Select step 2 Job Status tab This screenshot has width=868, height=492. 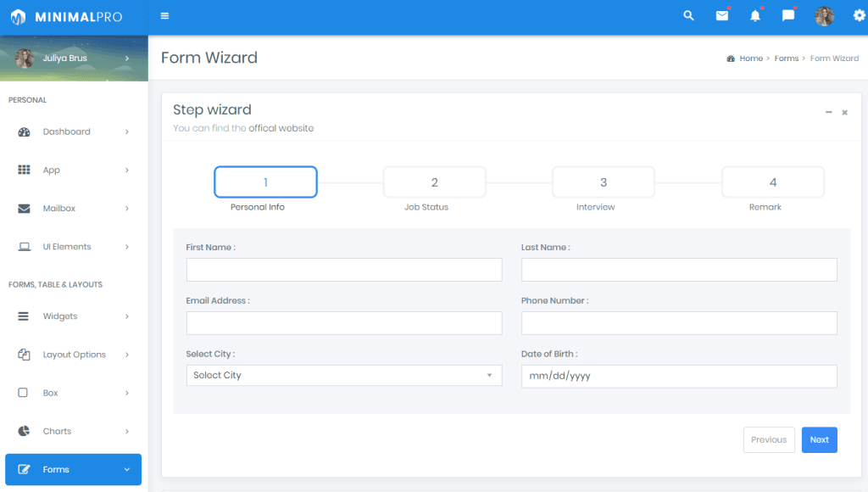pyautogui.click(x=435, y=182)
